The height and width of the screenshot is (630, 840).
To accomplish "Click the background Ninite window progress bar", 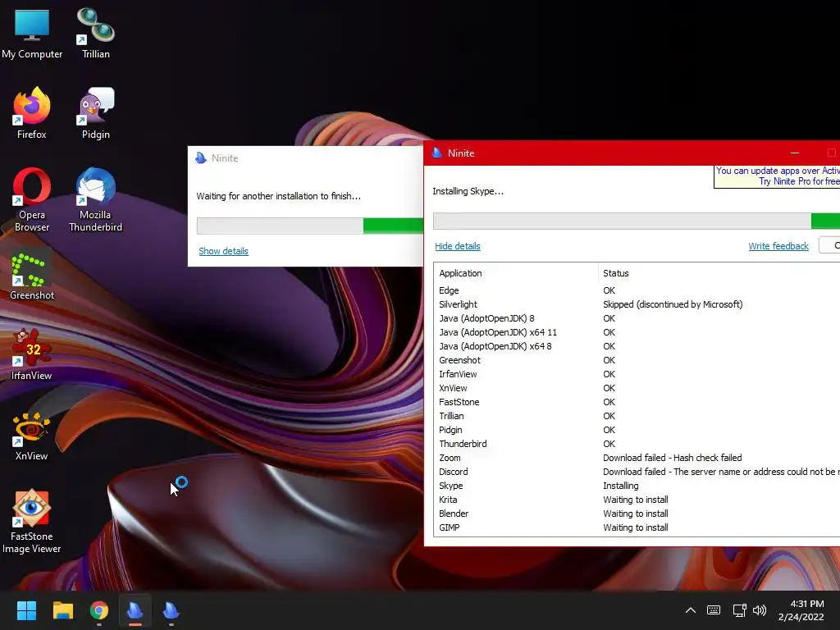I will (x=310, y=226).
